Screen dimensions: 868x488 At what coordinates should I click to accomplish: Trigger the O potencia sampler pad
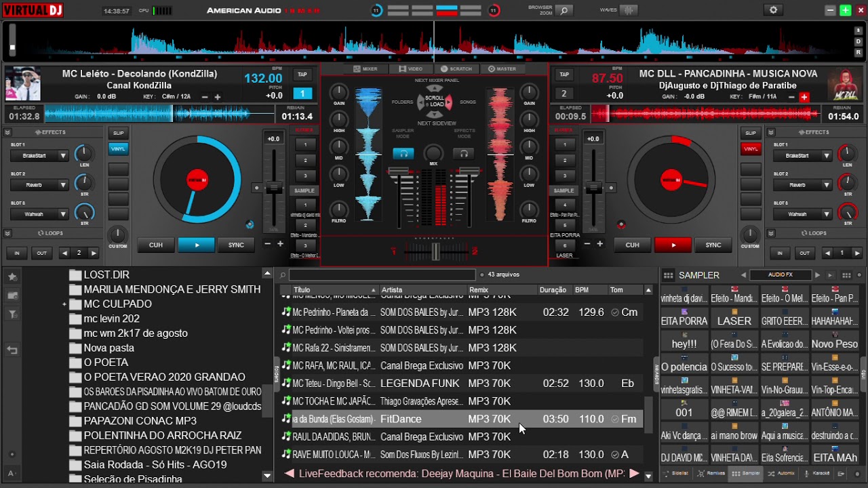click(684, 364)
